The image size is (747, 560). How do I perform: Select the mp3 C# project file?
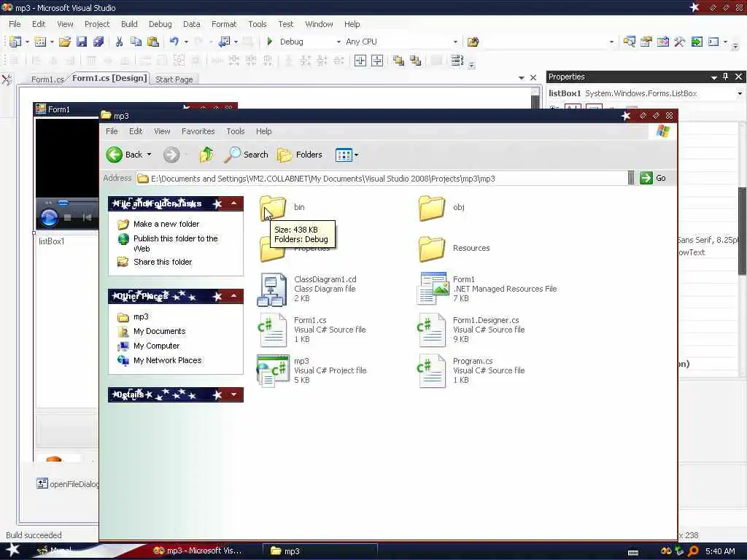click(x=312, y=370)
